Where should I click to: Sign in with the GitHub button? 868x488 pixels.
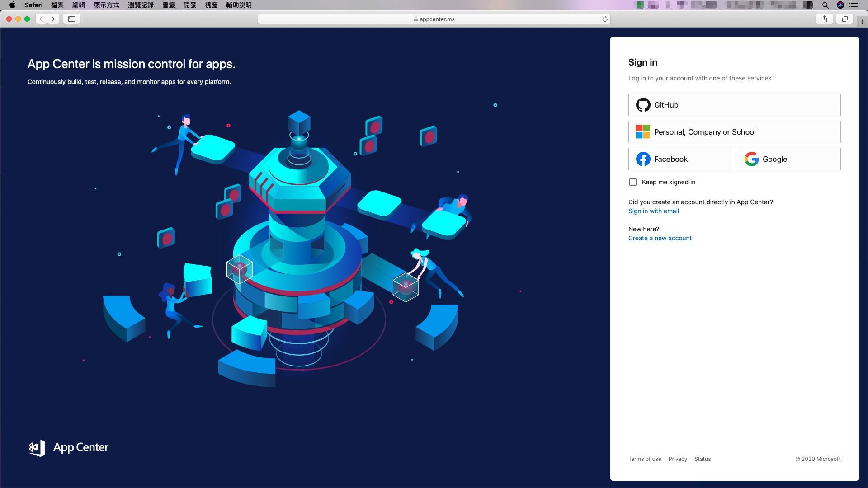click(x=734, y=105)
